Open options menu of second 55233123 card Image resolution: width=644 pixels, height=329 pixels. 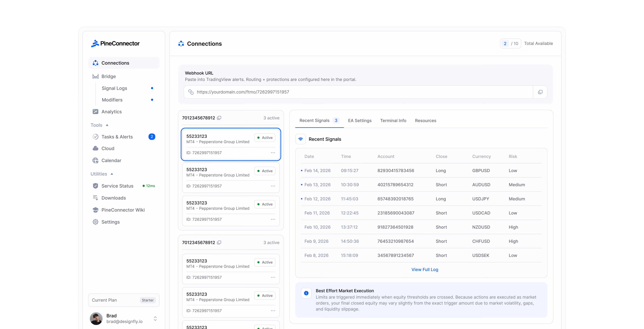(x=273, y=186)
